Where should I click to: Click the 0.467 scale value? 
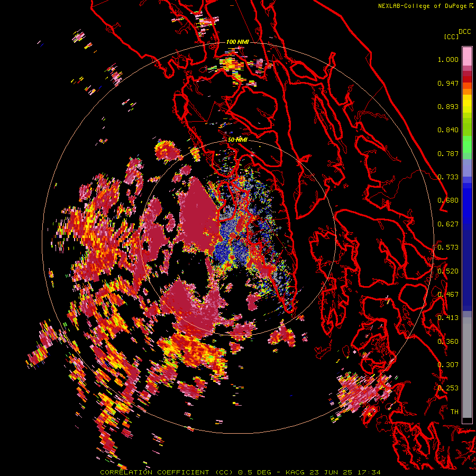[x=448, y=295]
